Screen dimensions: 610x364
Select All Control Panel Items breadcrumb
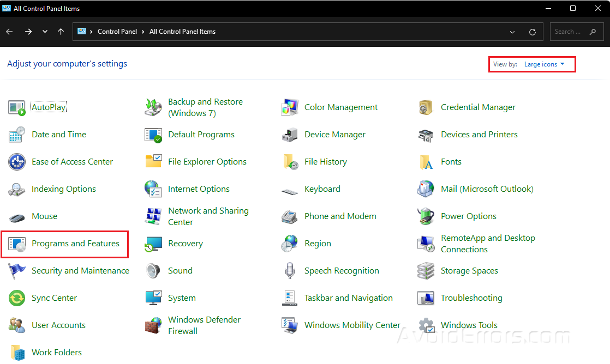(x=182, y=32)
